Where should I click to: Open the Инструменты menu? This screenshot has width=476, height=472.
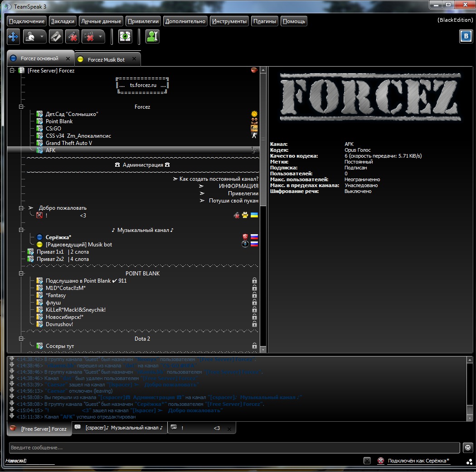[229, 21]
